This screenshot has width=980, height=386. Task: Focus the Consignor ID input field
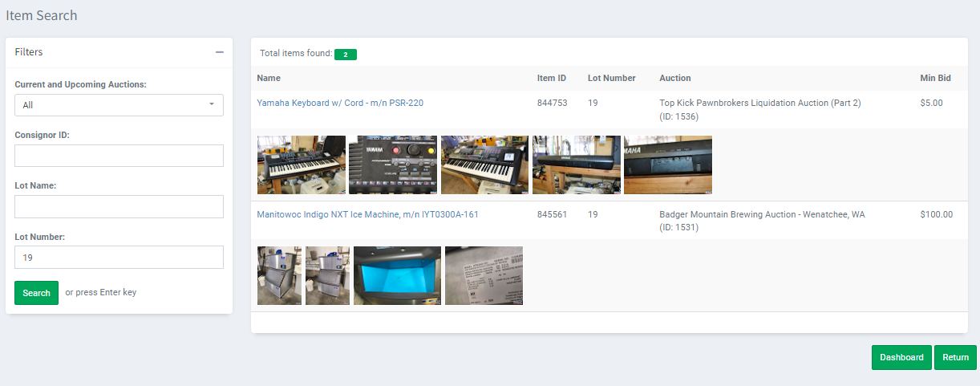119,156
